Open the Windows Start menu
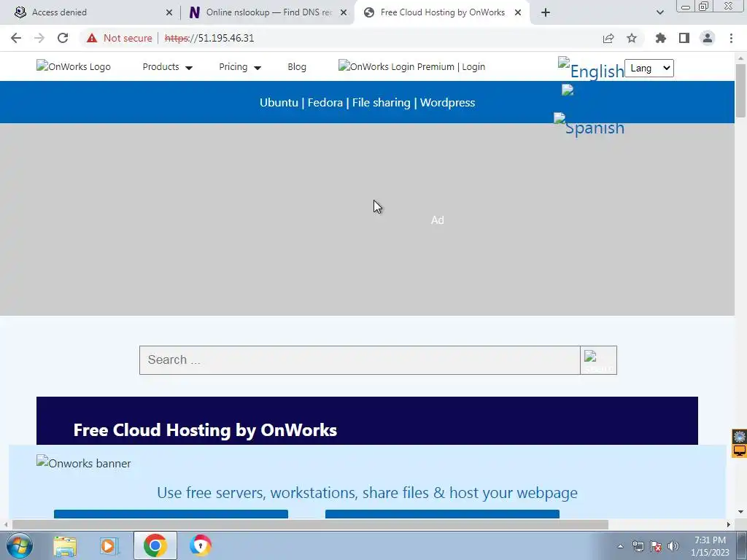747x560 pixels. 18,545
